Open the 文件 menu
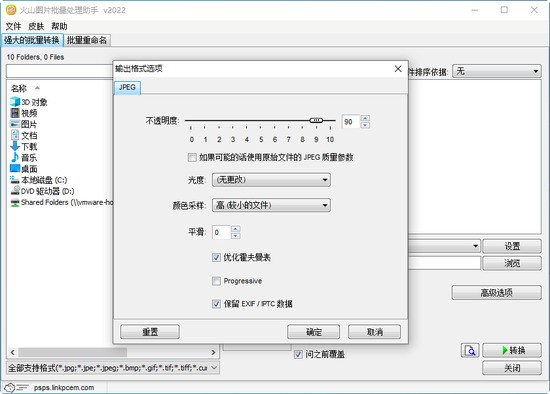 (x=13, y=26)
